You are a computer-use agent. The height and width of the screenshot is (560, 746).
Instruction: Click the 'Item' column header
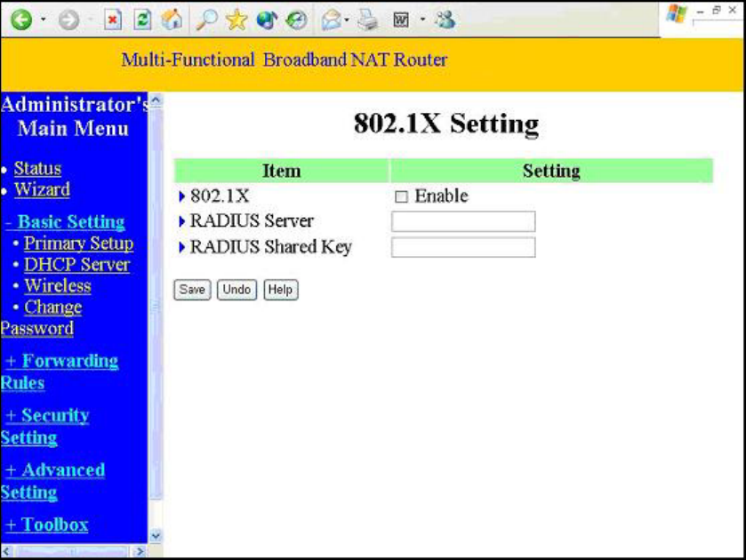pos(282,171)
